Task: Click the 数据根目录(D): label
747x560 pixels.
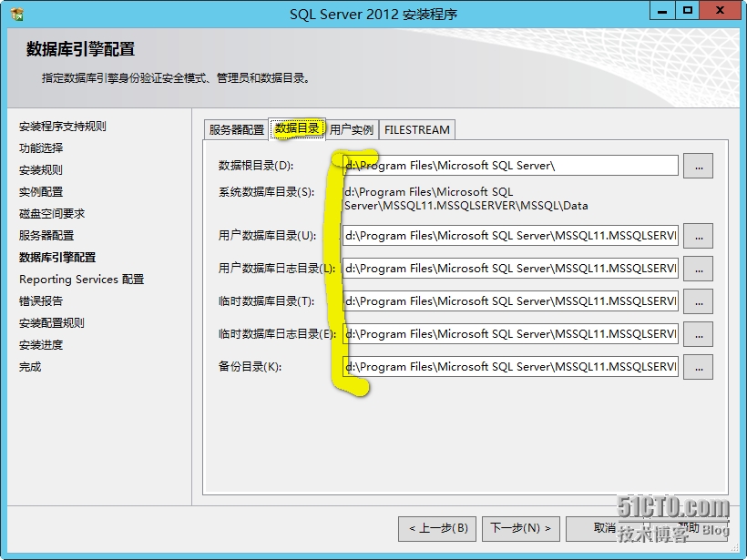Action: pos(256,165)
